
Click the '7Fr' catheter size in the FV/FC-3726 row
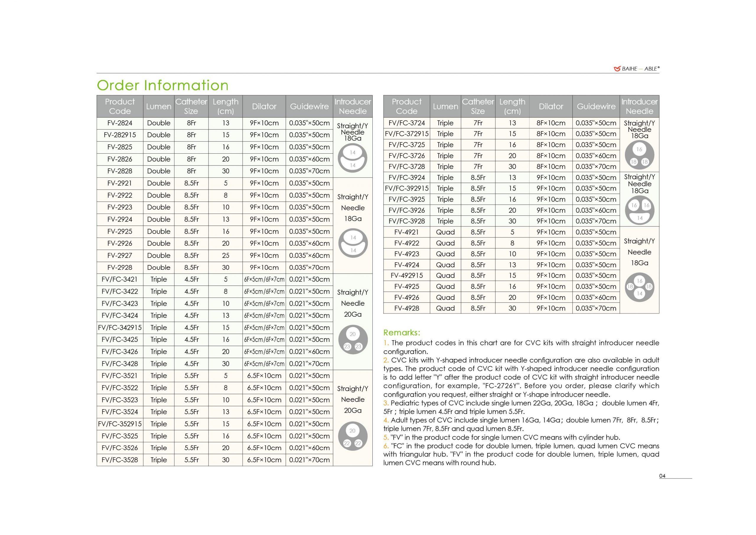point(478,156)
